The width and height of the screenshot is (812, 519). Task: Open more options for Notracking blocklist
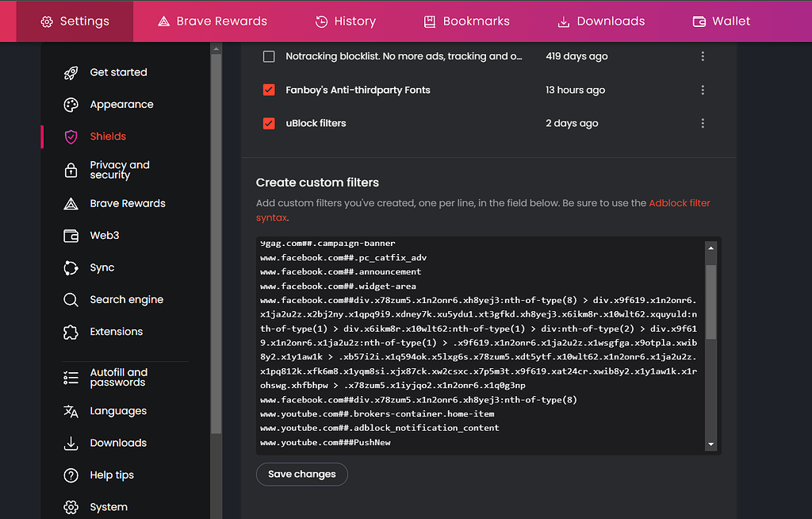(703, 56)
